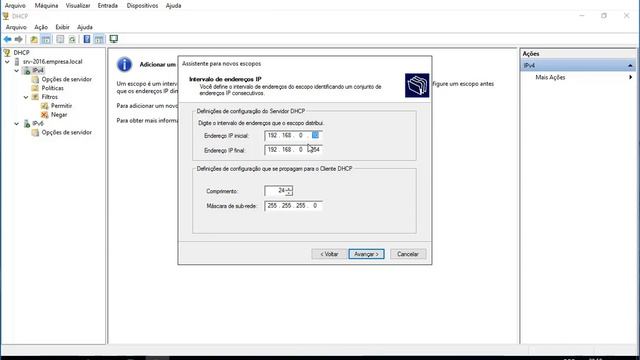
Task: Collapse the IPv4 tree node
Action: (17, 71)
